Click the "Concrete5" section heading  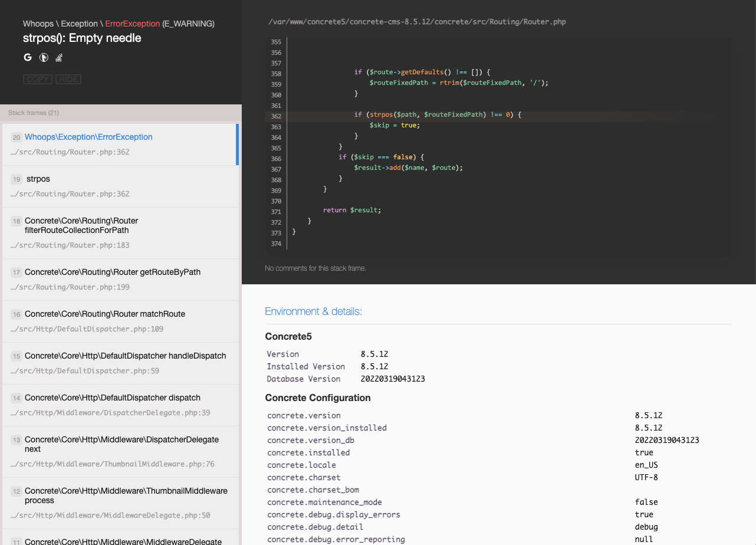pyautogui.click(x=288, y=337)
